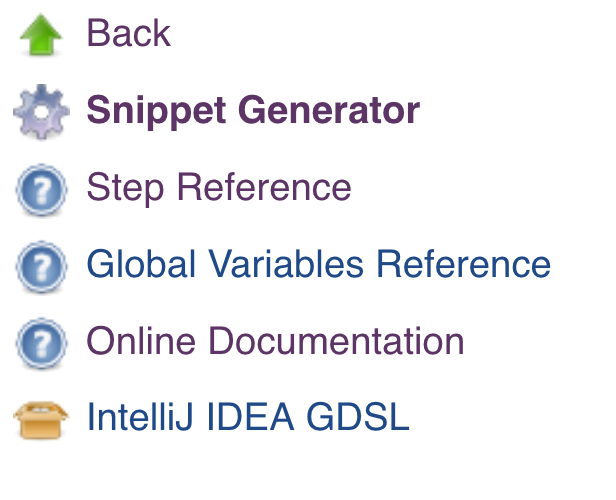Viewport: 616px width, 500px height.
Task: Click the question mark icon beside Online Documentation
Action: pyautogui.click(x=40, y=343)
